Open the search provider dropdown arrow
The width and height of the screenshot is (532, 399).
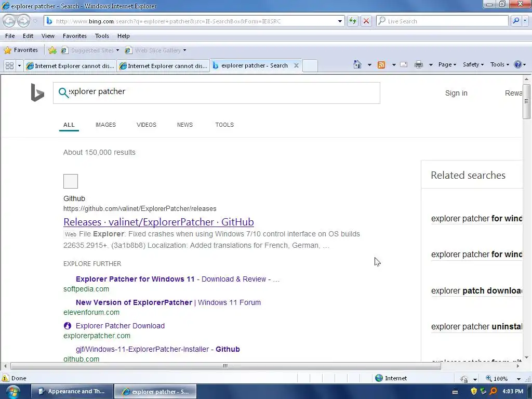click(x=525, y=21)
